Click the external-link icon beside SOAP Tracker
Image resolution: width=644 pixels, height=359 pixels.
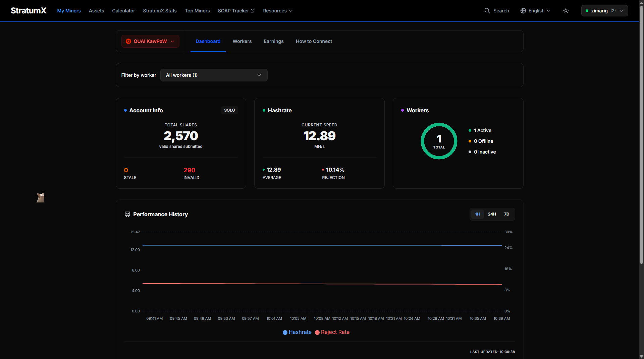click(x=253, y=11)
